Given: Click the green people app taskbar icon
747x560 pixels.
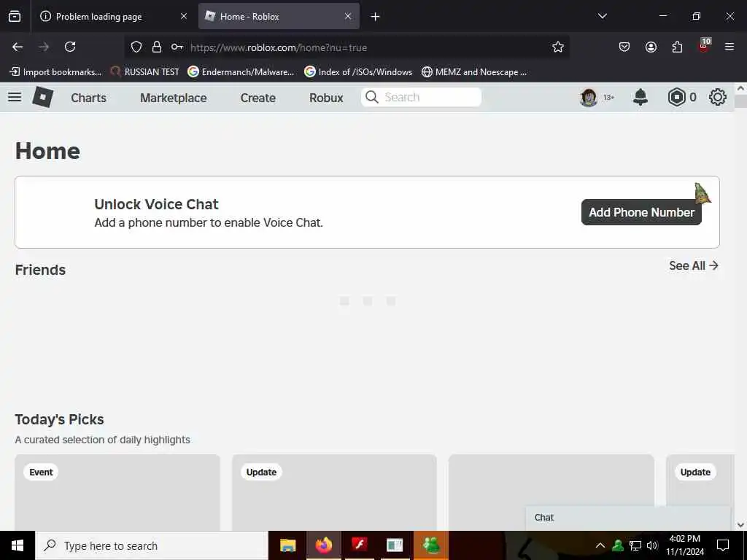Looking at the screenshot, I should (430, 545).
